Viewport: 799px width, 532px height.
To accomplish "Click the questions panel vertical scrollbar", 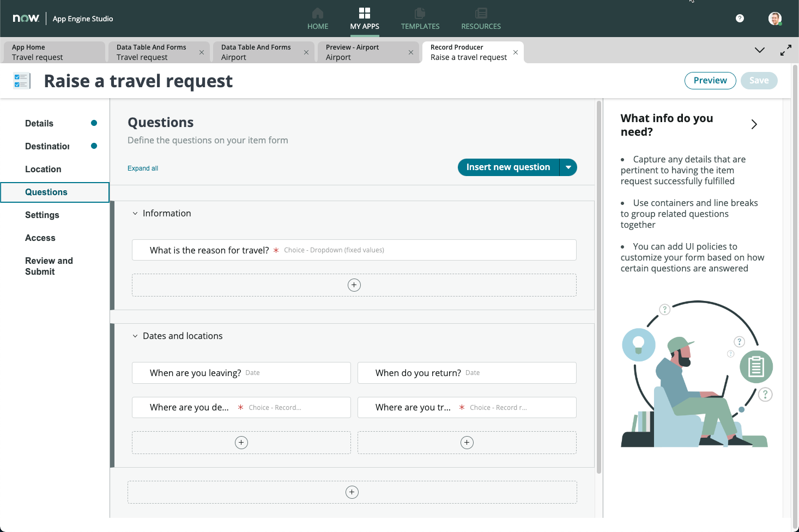I will (x=599, y=287).
